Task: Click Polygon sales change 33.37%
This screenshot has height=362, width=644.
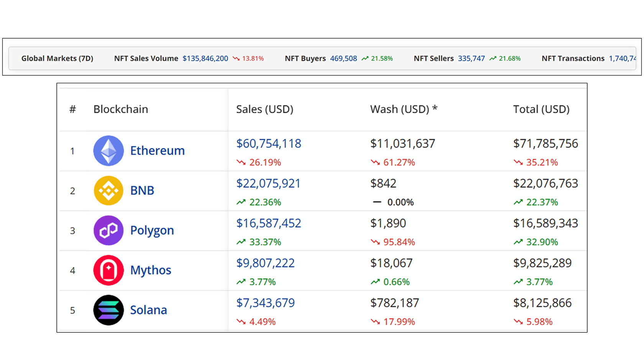Action: tap(259, 242)
